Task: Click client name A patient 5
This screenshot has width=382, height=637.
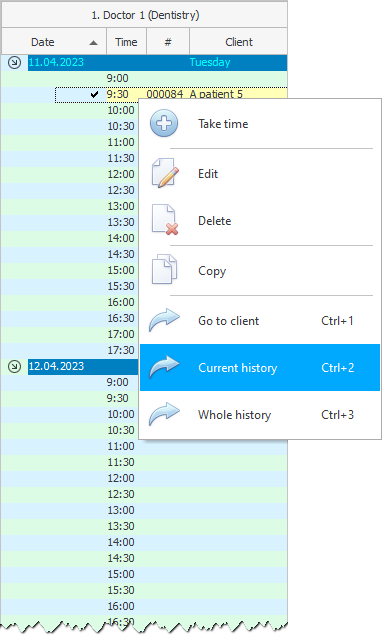Action: (x=216, y=94)
